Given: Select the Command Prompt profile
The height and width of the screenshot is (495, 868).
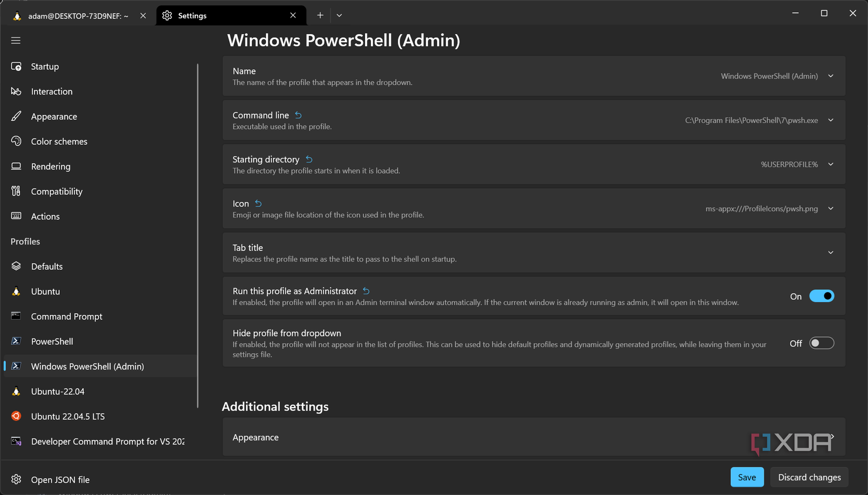Looking at the screenshot, I should pyautogui.click(x=100, y=316).
